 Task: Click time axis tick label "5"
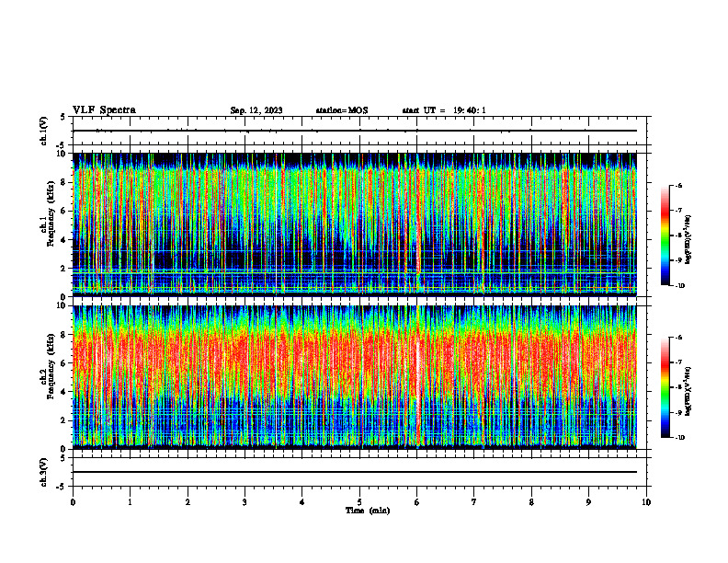tap(359, 502)
